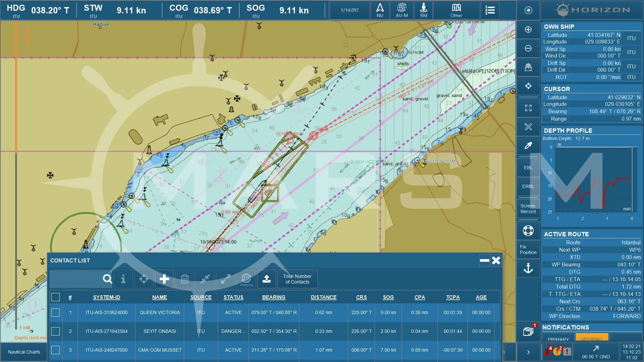The height and width of the screenshot is (362, 644).
Task: Change the latitude/longitude ITU source selector
Action: [x=631, y=38]
